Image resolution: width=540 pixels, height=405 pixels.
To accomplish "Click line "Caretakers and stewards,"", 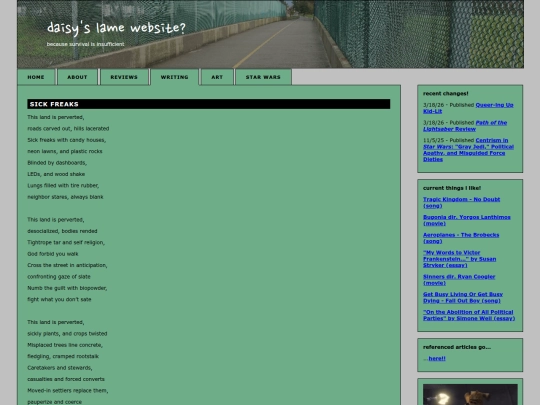I will [x=60, y=367].
